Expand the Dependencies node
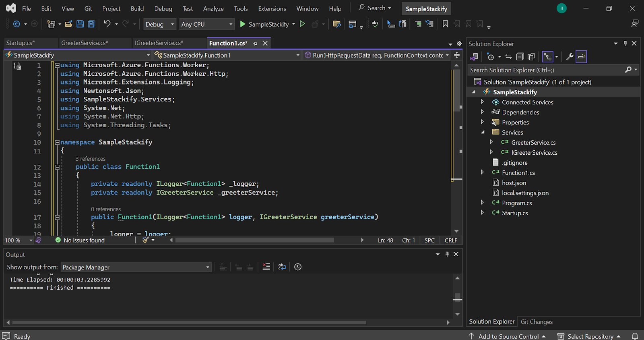 [x=482, y=112]
